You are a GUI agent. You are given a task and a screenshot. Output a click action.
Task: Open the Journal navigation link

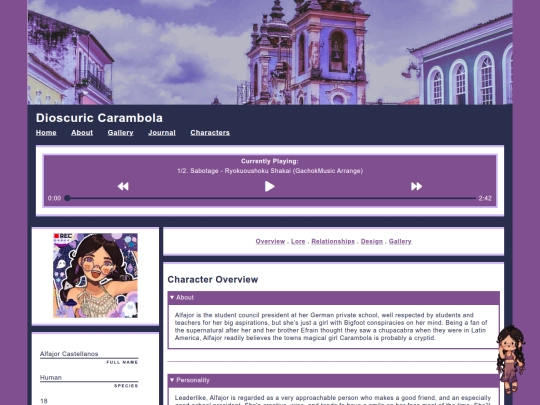point(162,133)
